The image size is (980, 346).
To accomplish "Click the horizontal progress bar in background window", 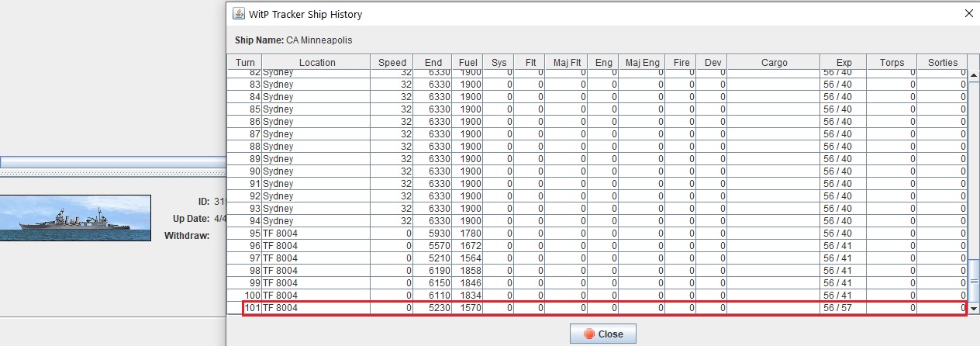I will tap(112, 162).
